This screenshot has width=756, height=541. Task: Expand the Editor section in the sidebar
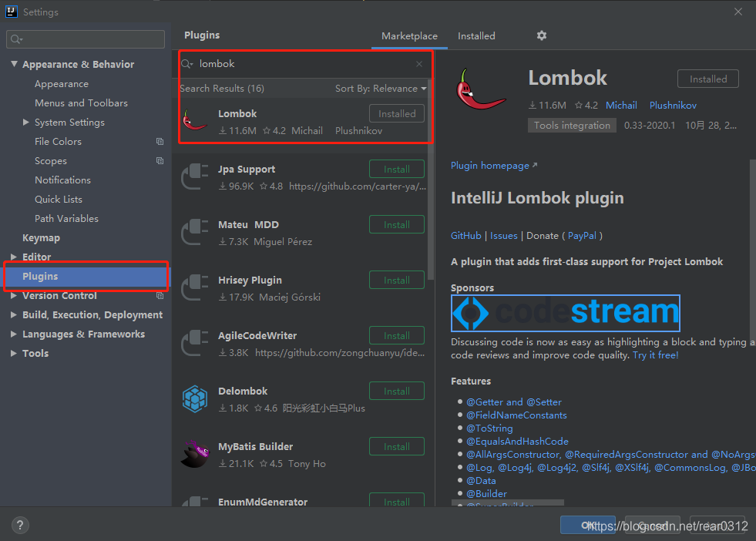click(x=15, y=257)
